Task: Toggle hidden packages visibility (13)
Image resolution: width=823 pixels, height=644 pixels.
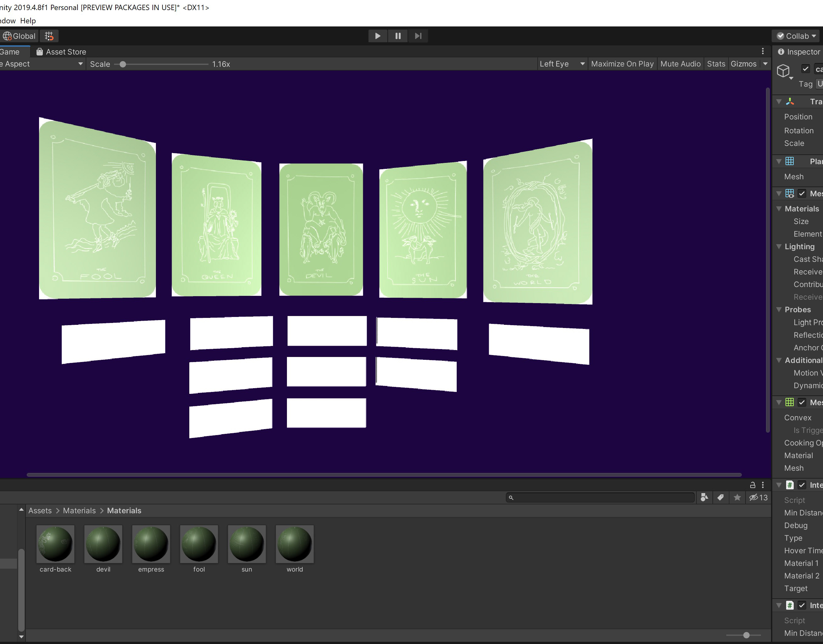Action: 758,497
